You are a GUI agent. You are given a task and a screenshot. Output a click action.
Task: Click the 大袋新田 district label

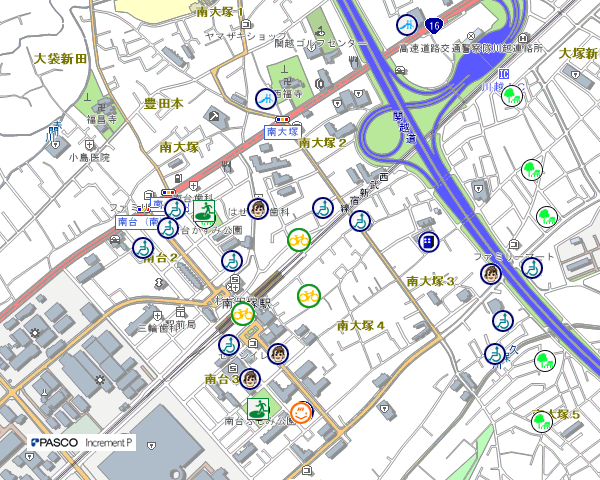(x=60, y=59)
